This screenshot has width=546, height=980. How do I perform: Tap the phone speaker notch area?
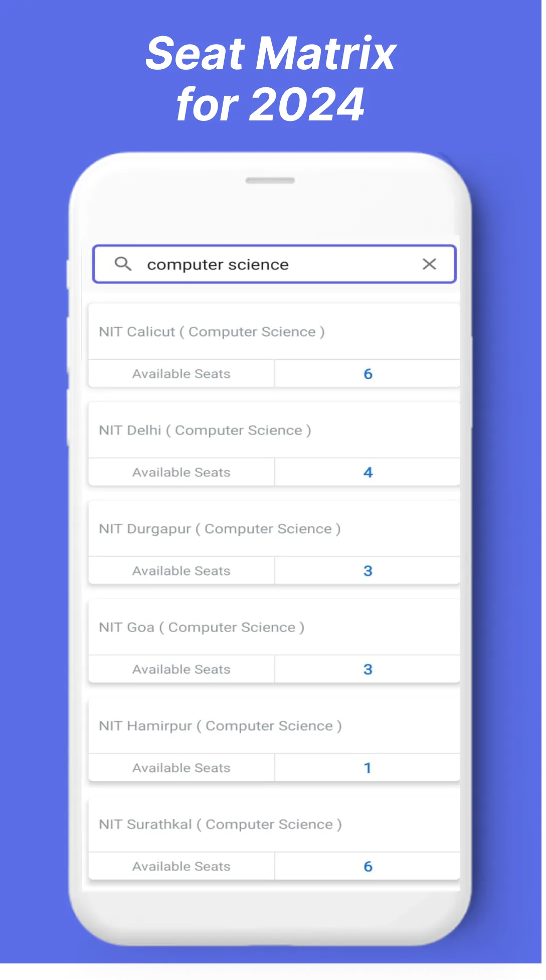click(x=271, y=180)
